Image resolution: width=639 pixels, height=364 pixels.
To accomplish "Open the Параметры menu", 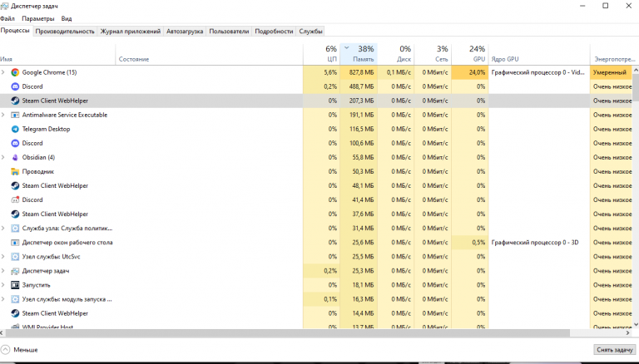I will click(38, 19).
